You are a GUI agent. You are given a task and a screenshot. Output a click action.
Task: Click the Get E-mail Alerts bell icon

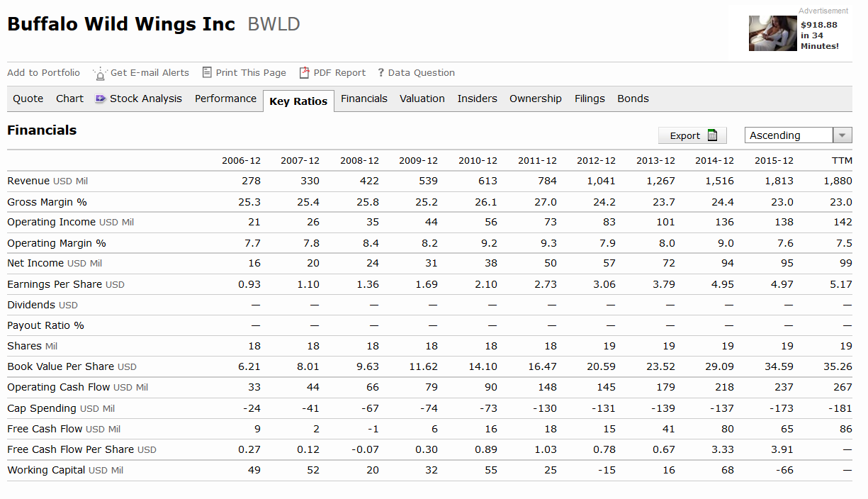(x=101, y=73)
